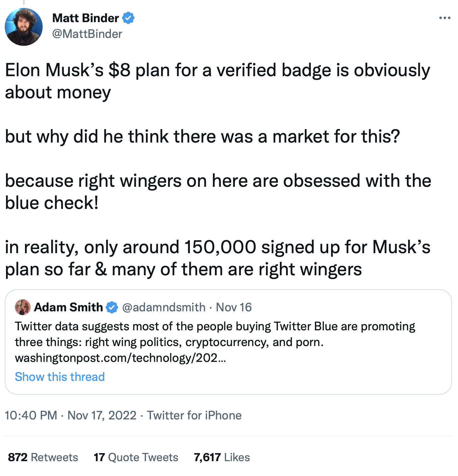Open the @MattBinder handle
The height and width of the screenshot is (476, 458).
[x=87, y=34]
